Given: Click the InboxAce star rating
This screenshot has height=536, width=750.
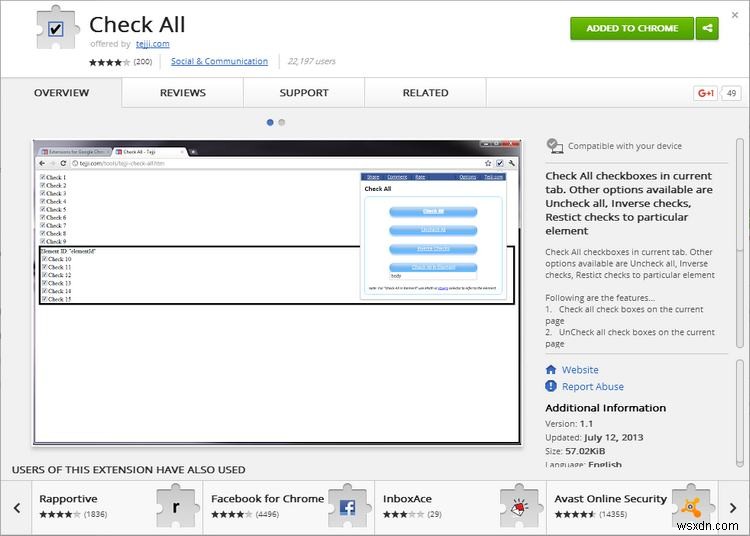Looking at the screenshot, I should coord(403,514).
